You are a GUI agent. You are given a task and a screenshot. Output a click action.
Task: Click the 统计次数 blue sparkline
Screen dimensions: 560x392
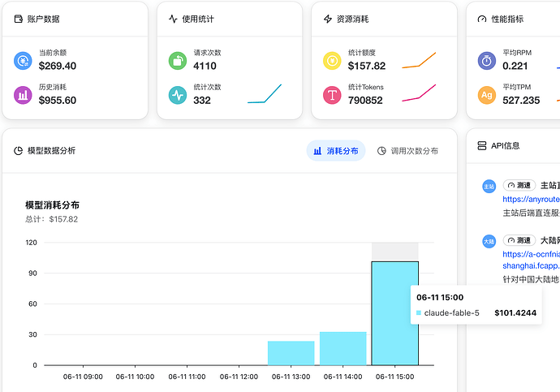pyautogui.click(x=265, y=93)
